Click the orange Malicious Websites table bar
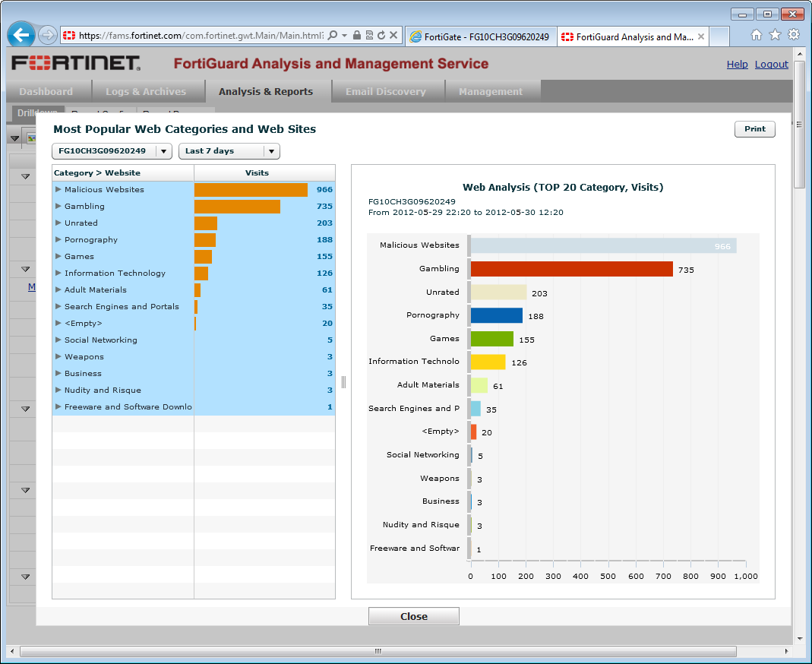Viewport: 812px width, 664px height. click(251, 190)
